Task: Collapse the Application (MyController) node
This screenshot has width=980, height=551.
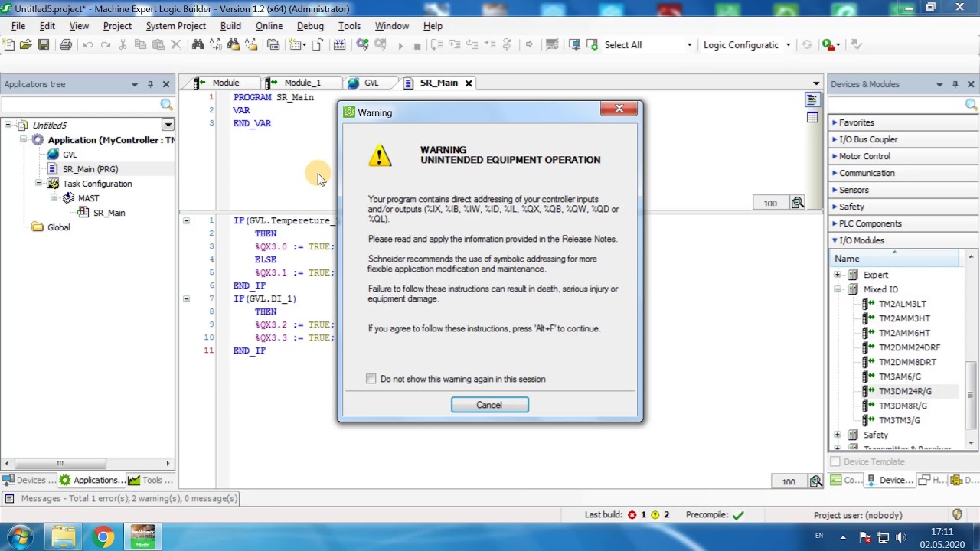Action: point(24,139)
